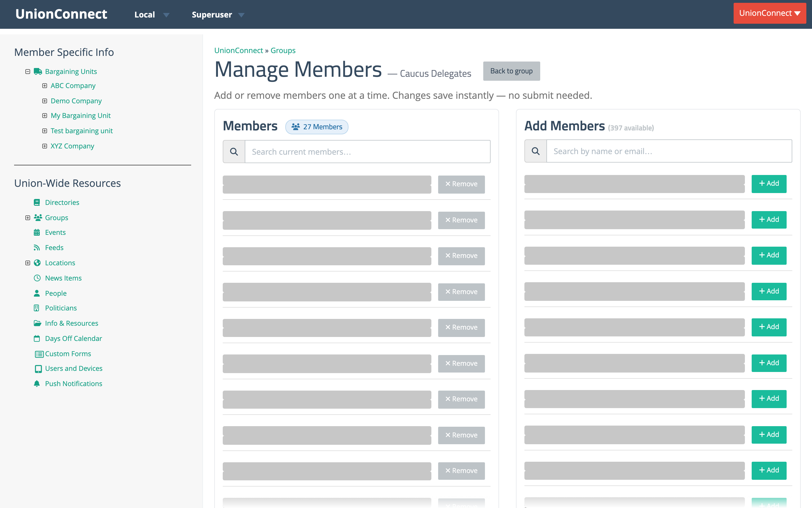
Task: Open the Events link
Action: [x=55, y=233]
